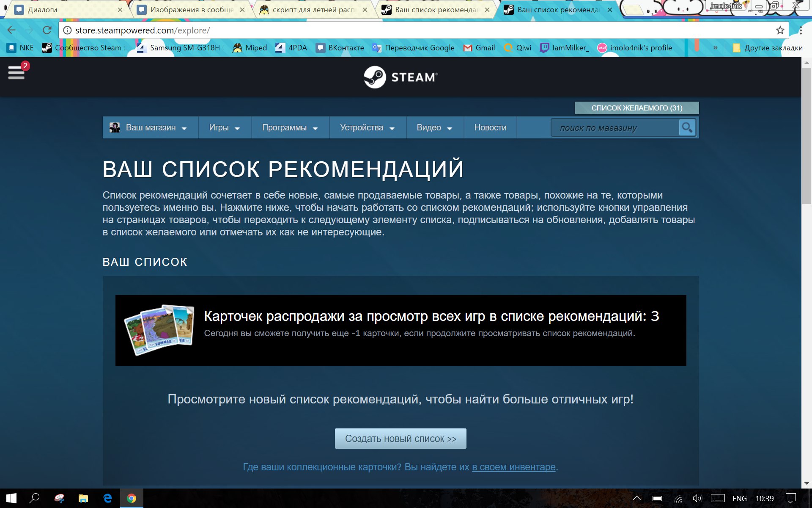Image resolution: width=812 pixels, height=508 pixels.
Task: Open 'Переводчик Google' bookmark
Action: pyautogui.click(x=413, y=48)
